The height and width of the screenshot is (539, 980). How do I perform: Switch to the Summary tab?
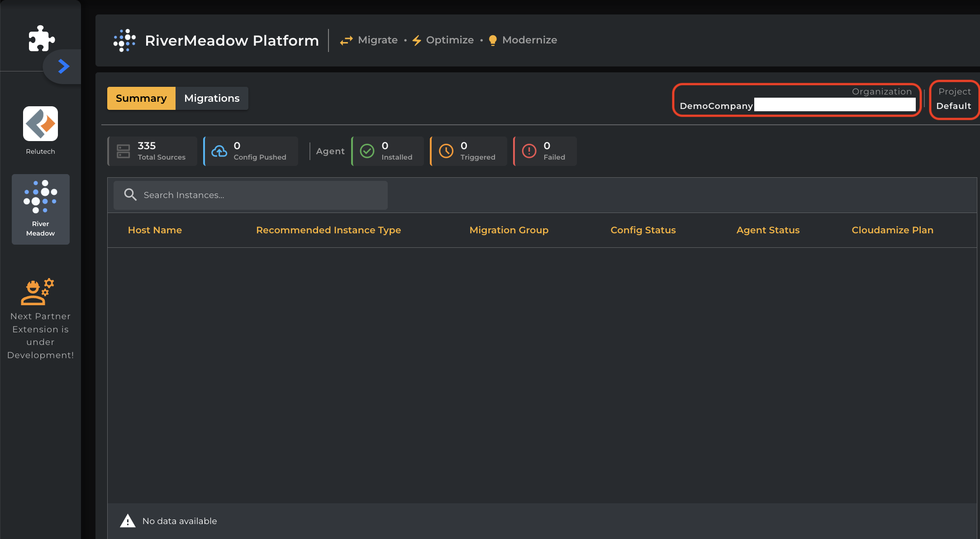pyautogui.click(x=141, y=98)
